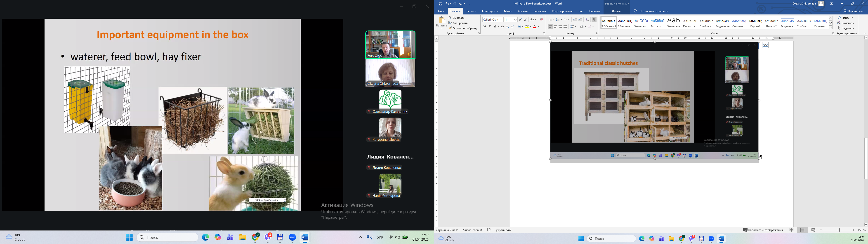Open the Calibri font name dropdown
This screenshot has height=244, width=868.
[501, 20]
